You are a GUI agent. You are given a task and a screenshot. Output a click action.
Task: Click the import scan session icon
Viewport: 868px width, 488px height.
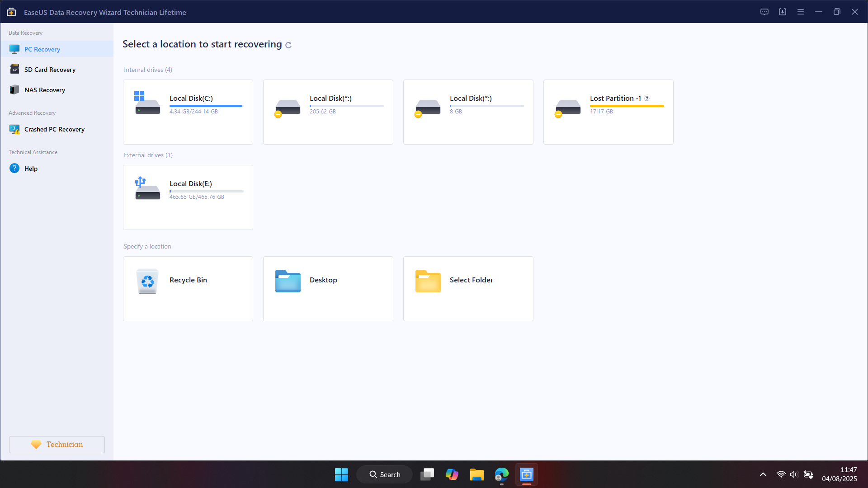pyautogui.click(x=782, y=12)
